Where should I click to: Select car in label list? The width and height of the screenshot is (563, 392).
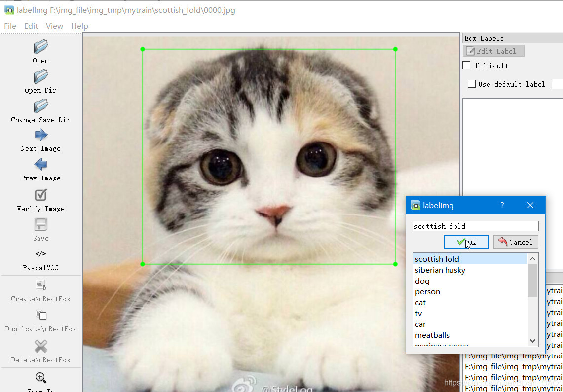(x=470, y=324)
